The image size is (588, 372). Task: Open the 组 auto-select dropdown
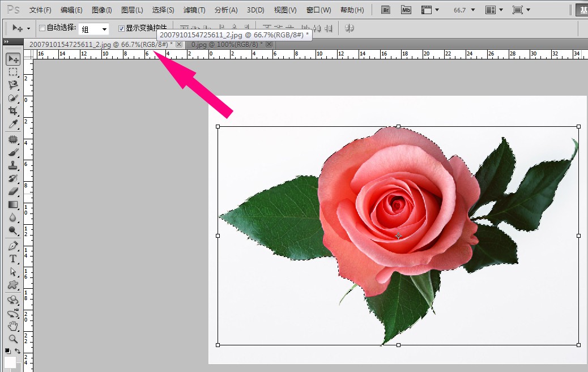point(104,29)
